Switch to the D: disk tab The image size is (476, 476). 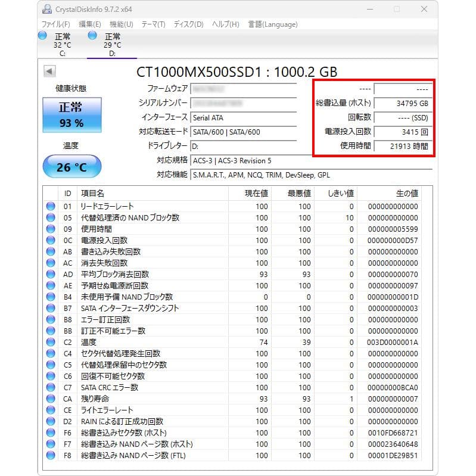point(112,45)
